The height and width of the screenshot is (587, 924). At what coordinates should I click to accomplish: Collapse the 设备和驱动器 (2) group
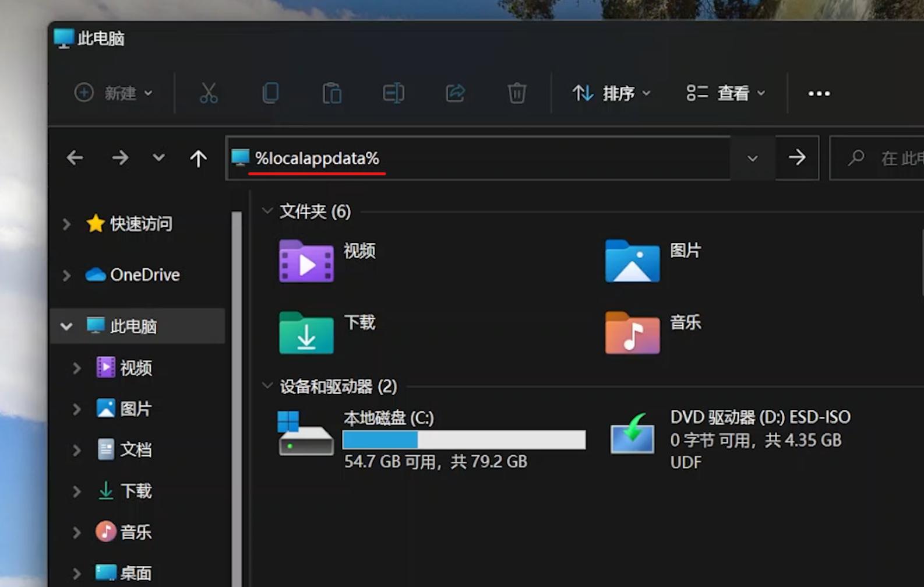coord(267,385)
